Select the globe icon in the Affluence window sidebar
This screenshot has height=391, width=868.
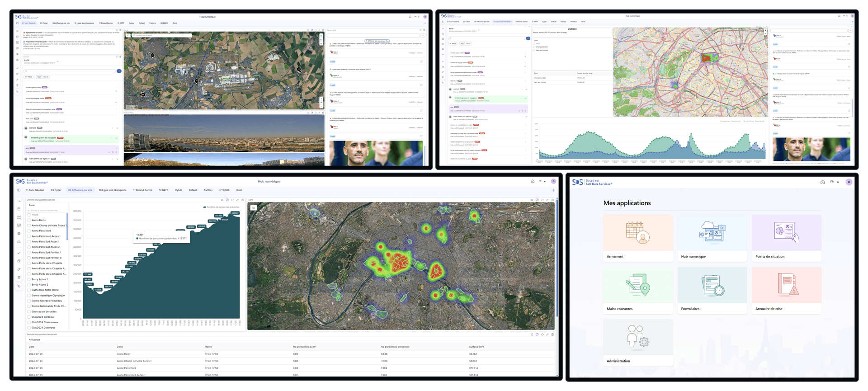[x=19, y=234]
